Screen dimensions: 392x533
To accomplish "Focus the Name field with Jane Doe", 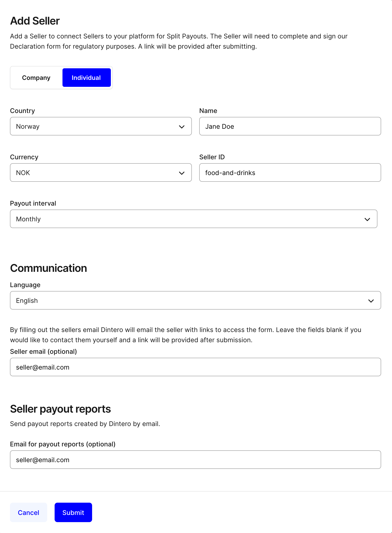I will [290, 126].
